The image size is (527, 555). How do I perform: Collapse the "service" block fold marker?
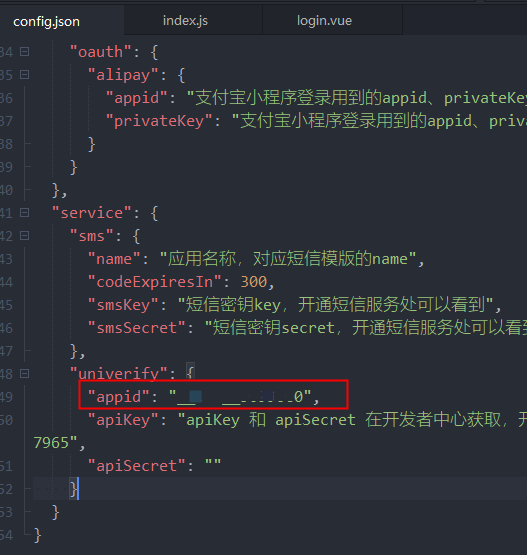pos(24,213)
